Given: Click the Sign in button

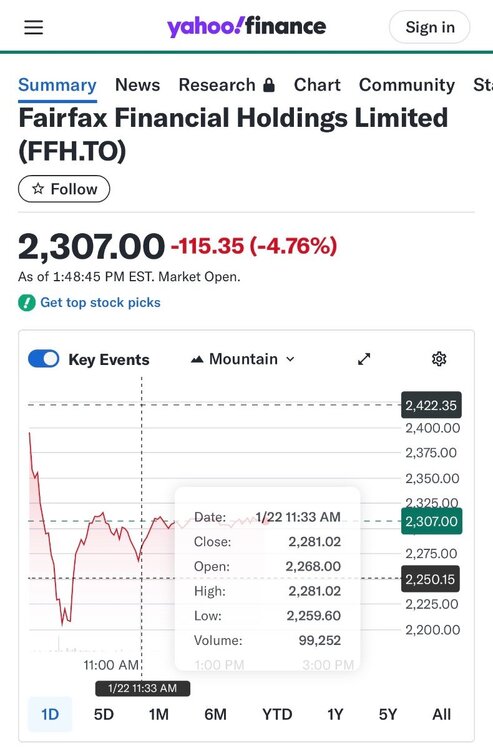Looking at the screenshot, I should click(429, 27).
